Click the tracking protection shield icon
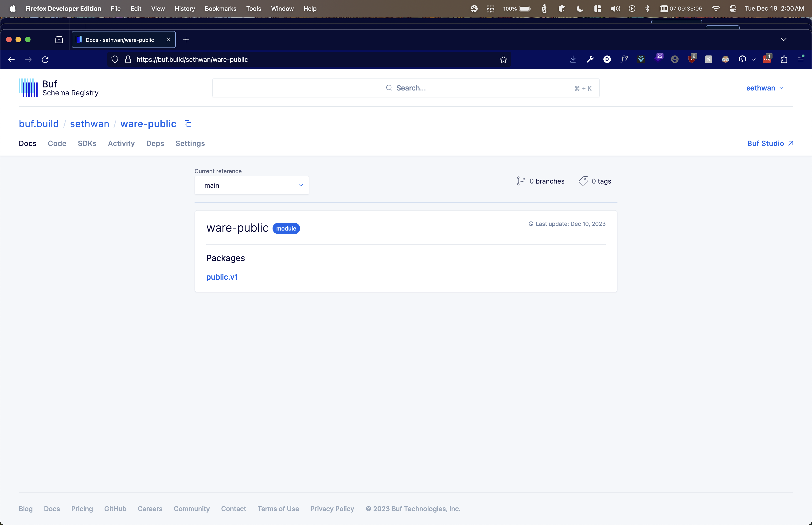Image resolution: width=812 pixels, height=525 pixels. [x=115, y=59]
